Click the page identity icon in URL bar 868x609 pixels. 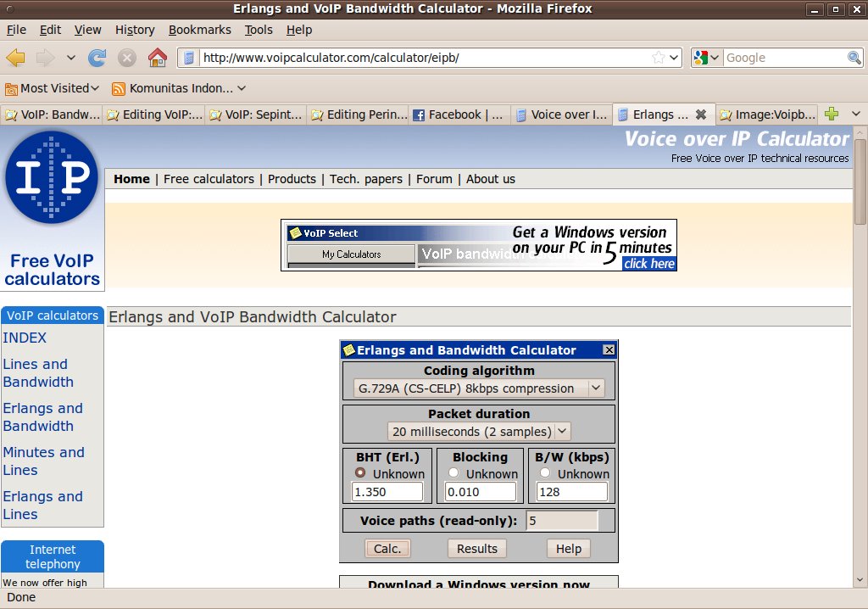tap(189, 58)
